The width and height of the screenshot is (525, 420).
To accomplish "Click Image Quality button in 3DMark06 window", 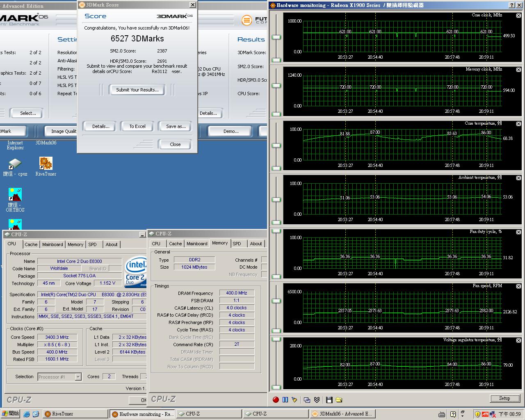I will (62, 131).
